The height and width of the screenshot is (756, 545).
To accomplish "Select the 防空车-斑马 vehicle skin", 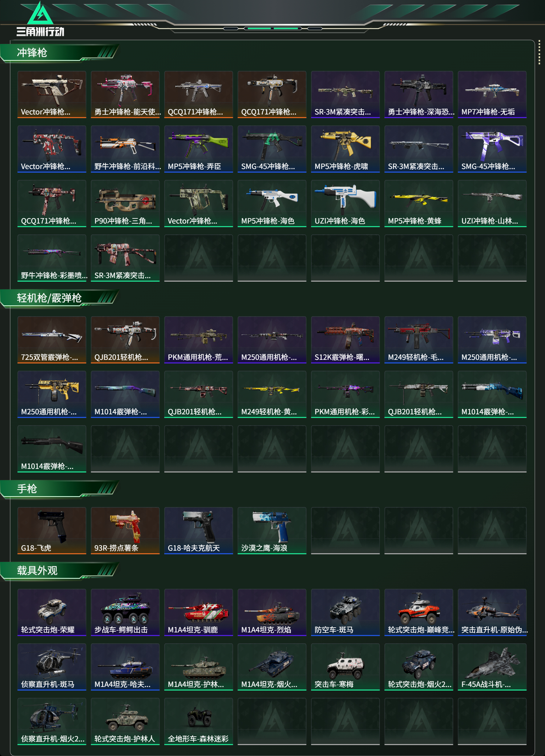I will pos(345,612).
